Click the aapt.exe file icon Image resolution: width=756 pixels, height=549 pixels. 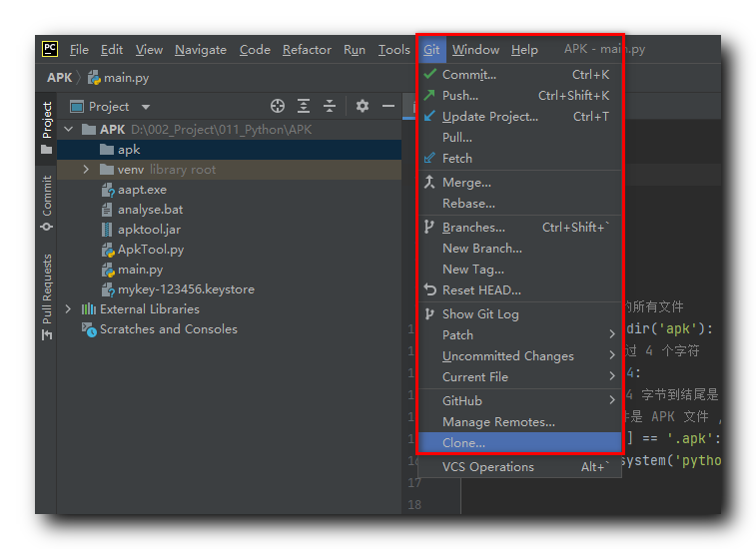tap(108, 190)
